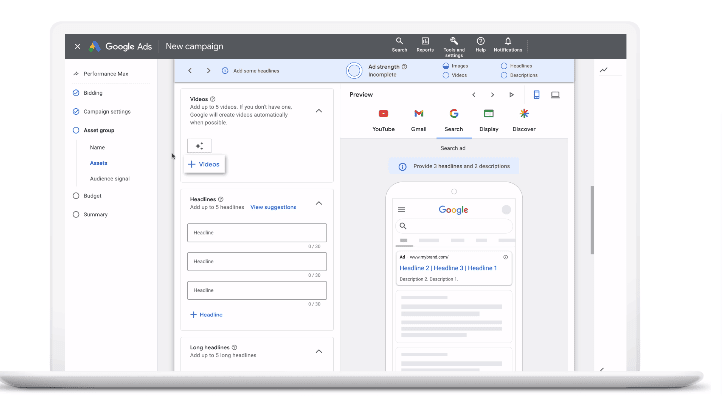Viewport: 722px width, 413px height.
Task: Click the Descriptions strength indicator
Action: tap(519, 75)
